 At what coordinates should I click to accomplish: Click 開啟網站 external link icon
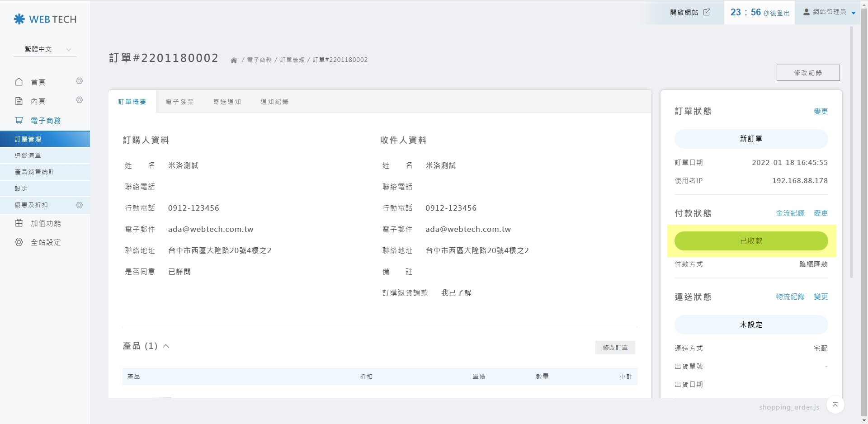pos(707,12)
